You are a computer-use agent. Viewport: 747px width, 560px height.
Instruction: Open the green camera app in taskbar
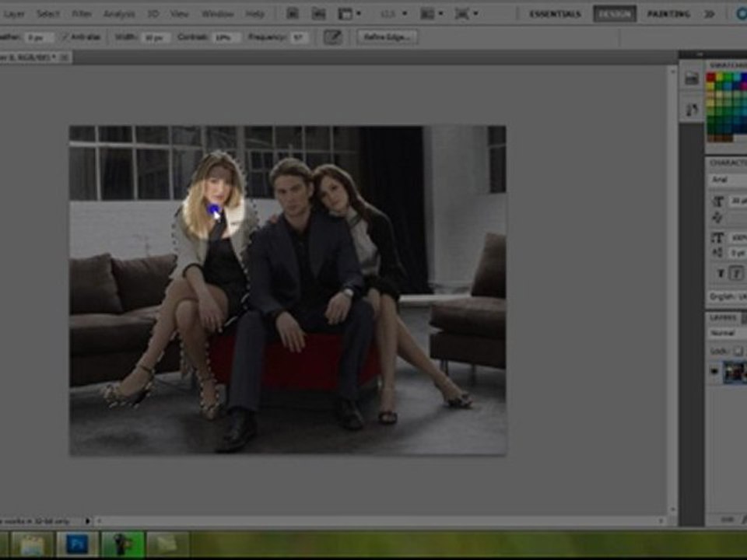(122, 544)
